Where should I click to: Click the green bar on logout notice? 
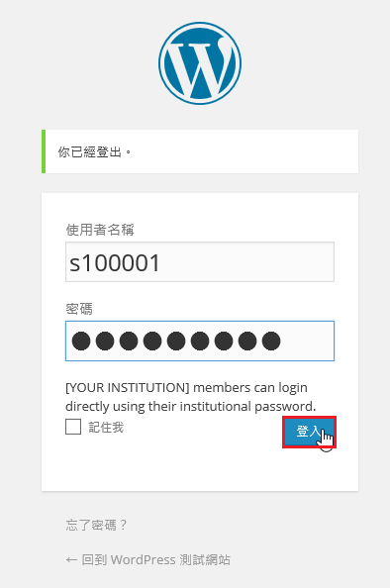[44, 151]
